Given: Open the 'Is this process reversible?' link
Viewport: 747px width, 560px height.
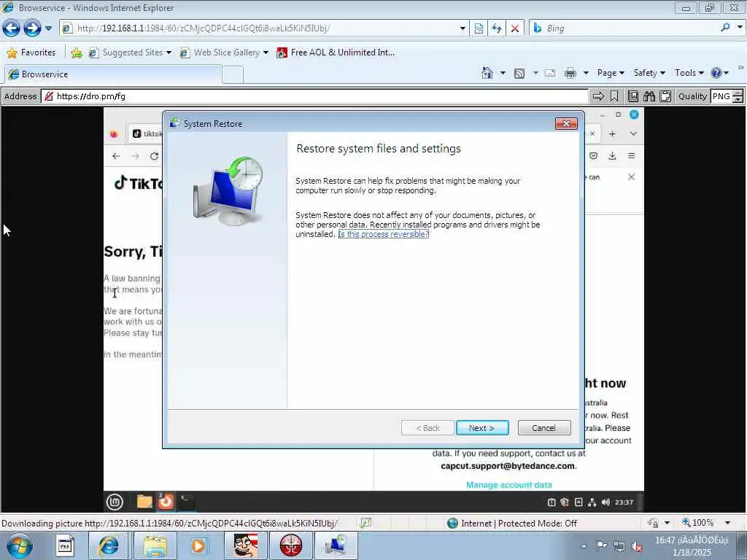Looking at the screenshot, I should tap(384, 234).
